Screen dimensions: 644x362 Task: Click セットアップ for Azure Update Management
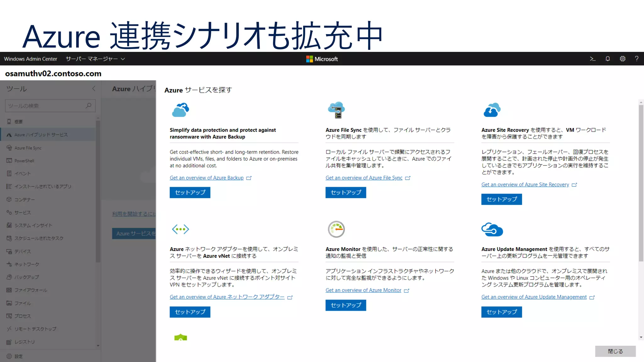502,312
